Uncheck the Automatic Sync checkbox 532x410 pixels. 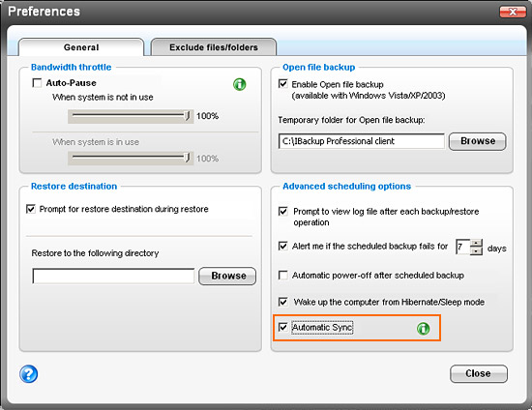[283, 327]
